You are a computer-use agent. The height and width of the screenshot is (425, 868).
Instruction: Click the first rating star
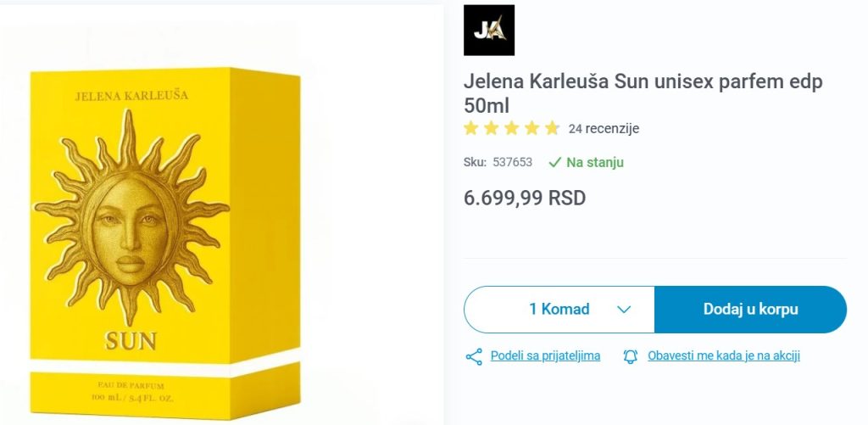click(x=470, y=129)
